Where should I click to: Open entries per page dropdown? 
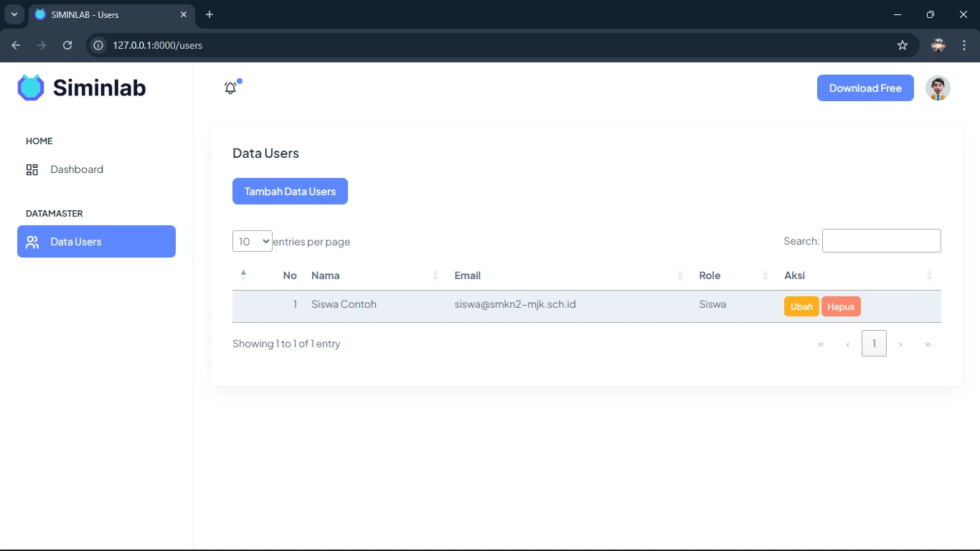(x=252, y=241)
